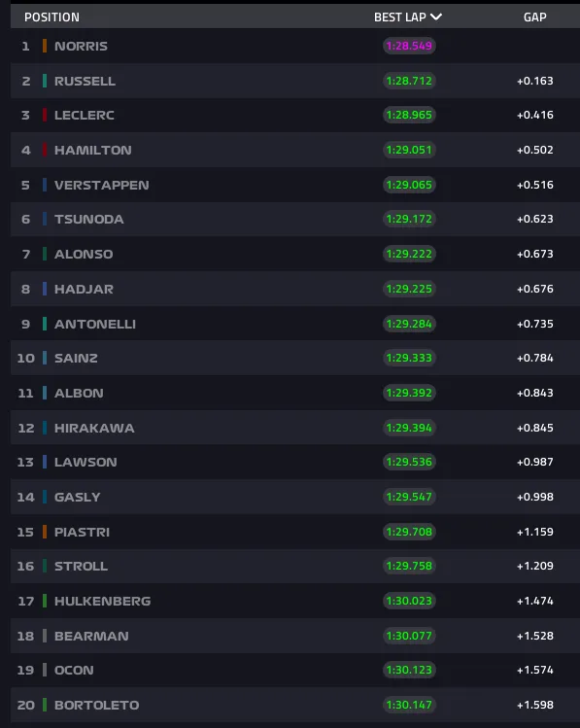Click the grey team bar beside Bearman
This screenshot has height=728, width=580.
pos(45,636)
